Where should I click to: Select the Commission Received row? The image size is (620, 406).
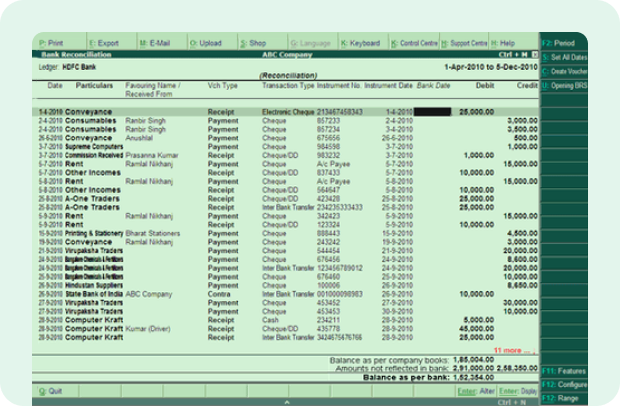(285, 155)
